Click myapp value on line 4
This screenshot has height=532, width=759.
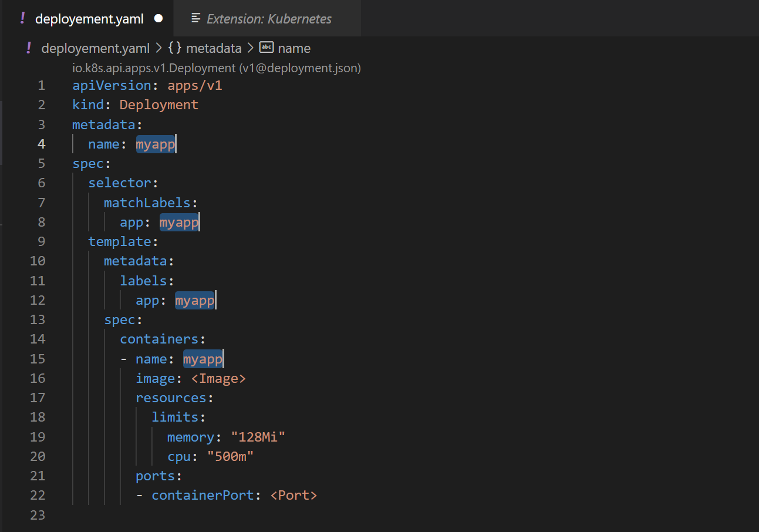pos(156,144)
